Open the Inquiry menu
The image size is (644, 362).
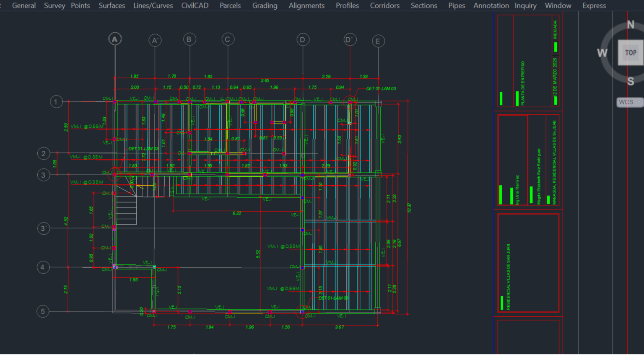(x=525, y=5)
